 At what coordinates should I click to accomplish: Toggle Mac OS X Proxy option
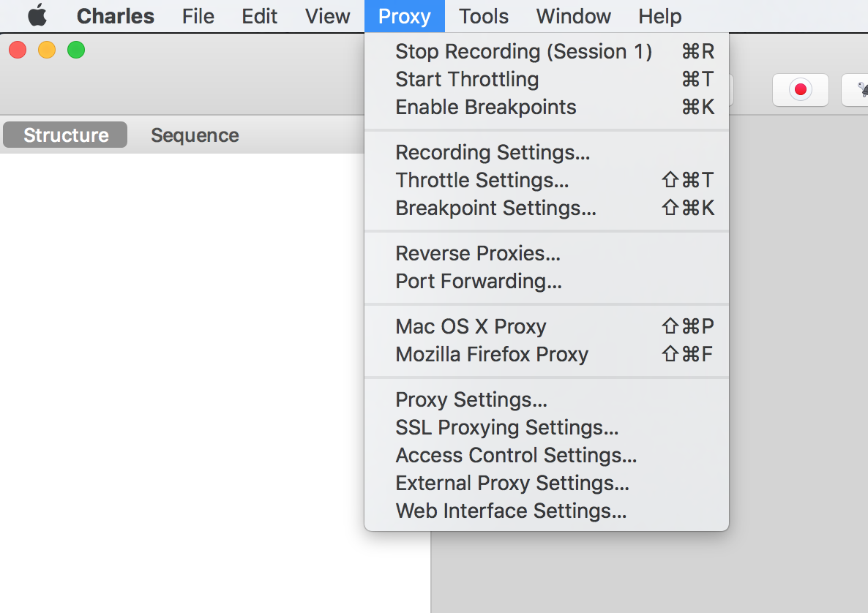[x=547, y=326]
